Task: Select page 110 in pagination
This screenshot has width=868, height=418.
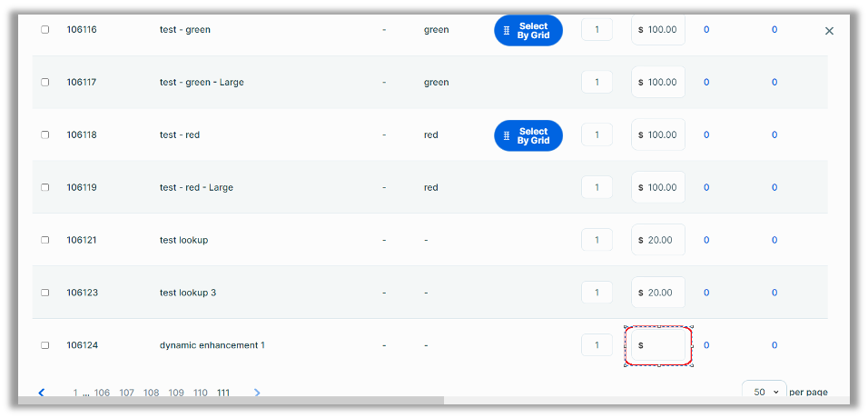Action: [200, 393]
